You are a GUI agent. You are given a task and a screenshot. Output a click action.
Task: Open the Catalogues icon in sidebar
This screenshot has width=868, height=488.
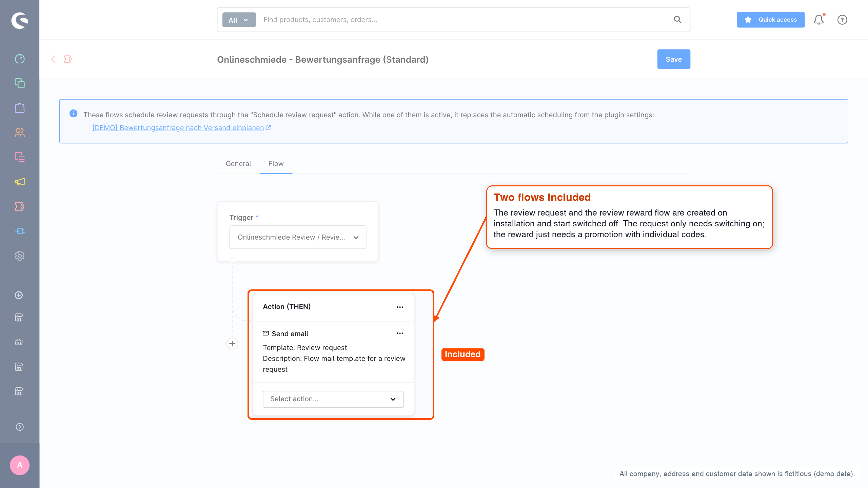pyautogui.click(x=20, y=83)
